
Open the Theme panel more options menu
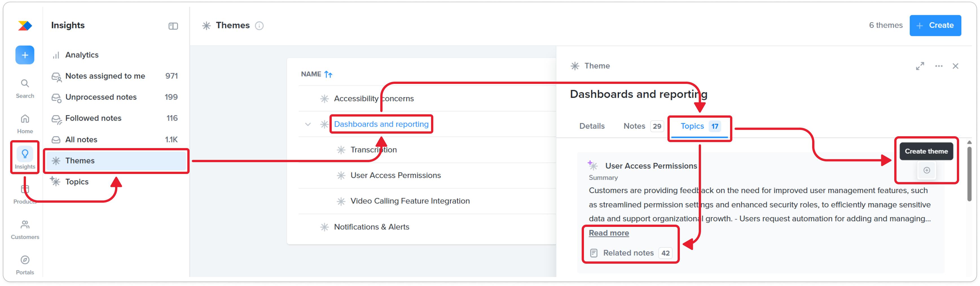coord(939,66)
